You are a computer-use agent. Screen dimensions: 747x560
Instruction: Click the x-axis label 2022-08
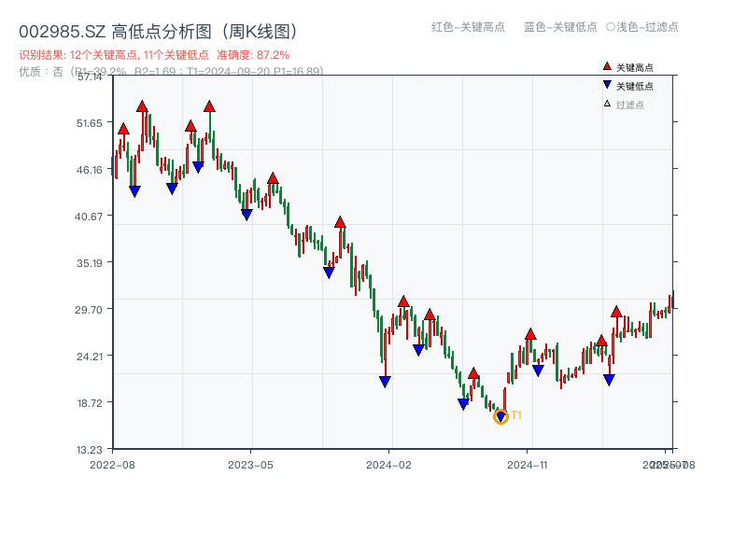click(x=112, y=465)
